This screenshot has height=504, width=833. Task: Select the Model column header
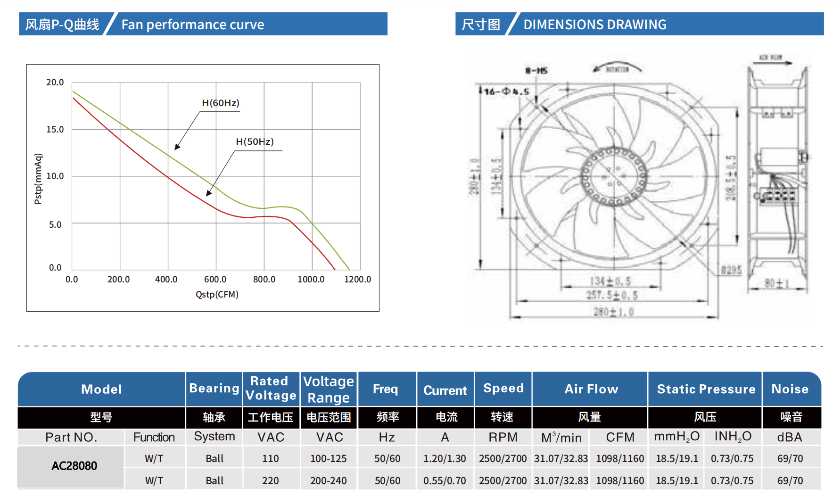(x=101, y=389)
